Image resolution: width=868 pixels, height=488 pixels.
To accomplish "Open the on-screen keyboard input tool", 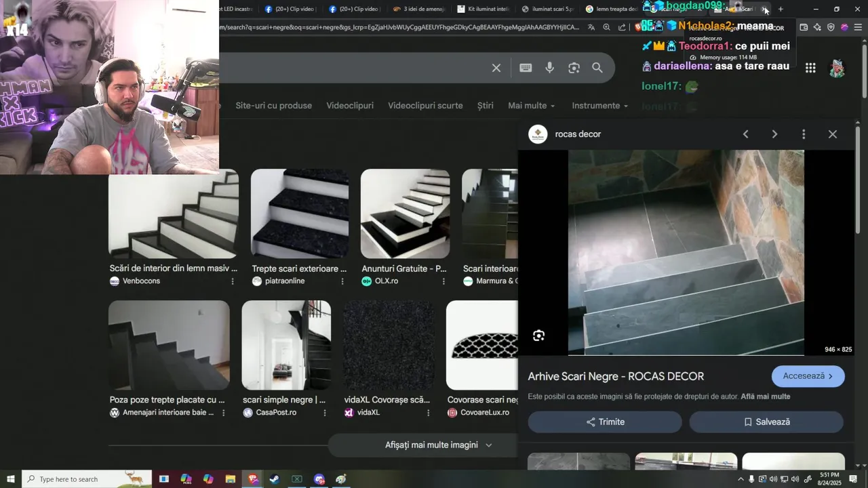I will pos(526,68).
